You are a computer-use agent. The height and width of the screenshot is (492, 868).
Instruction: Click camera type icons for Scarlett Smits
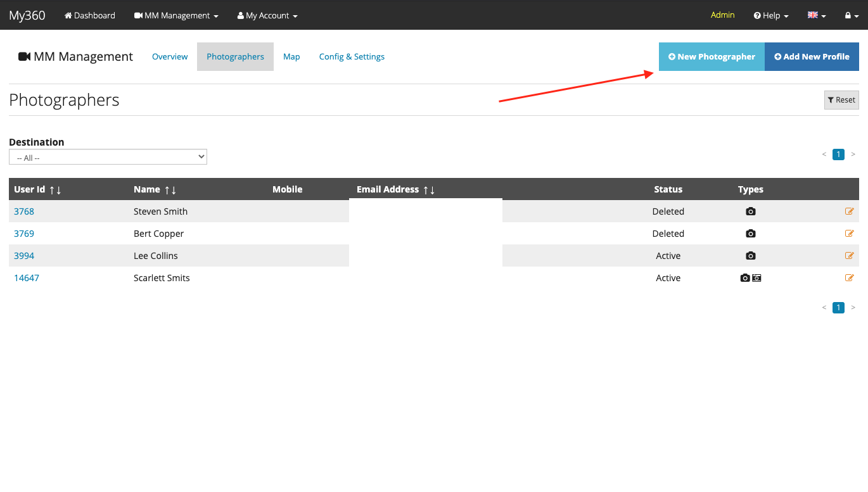pyautogui.click(x=751, y=278)
